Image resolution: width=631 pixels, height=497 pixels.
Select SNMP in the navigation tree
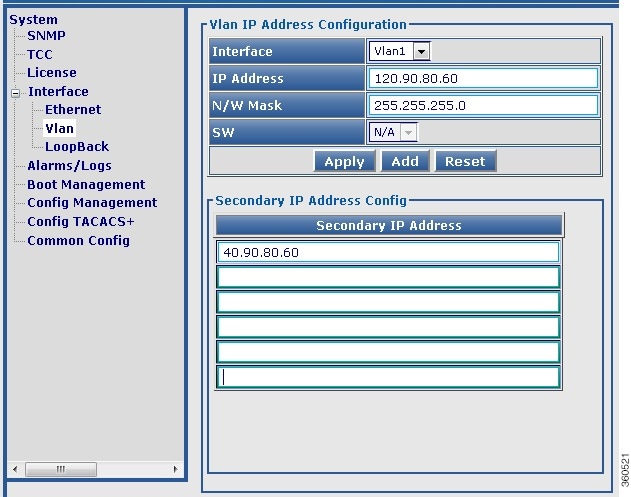[x=46, y=35]
